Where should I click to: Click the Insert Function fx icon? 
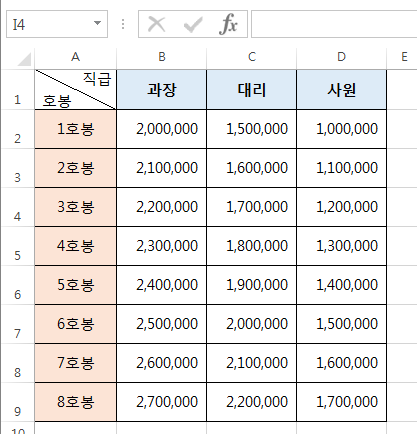pyautogui.click(x=228, y=24)
